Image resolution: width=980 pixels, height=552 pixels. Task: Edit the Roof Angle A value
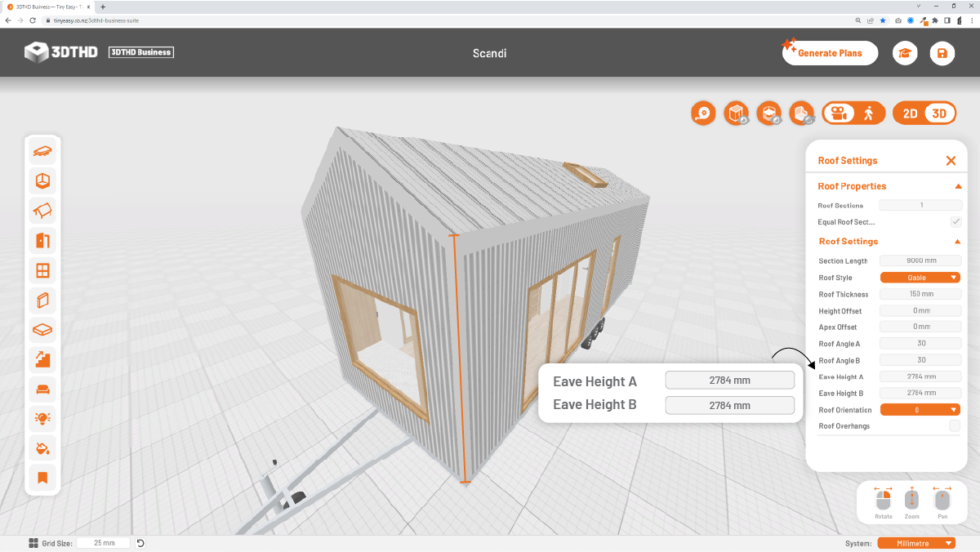click(920, 344)
